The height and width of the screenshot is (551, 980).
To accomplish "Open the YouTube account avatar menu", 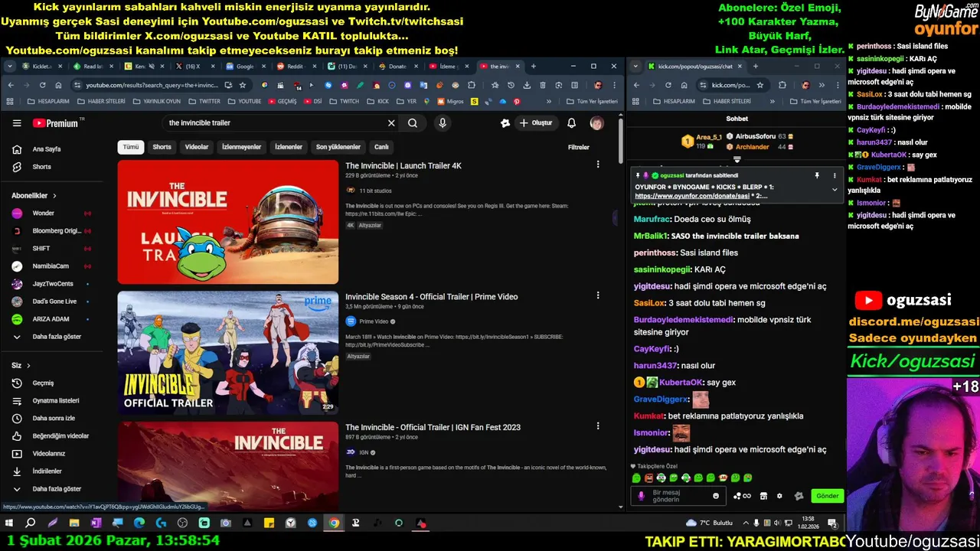I will coord(596,123).
